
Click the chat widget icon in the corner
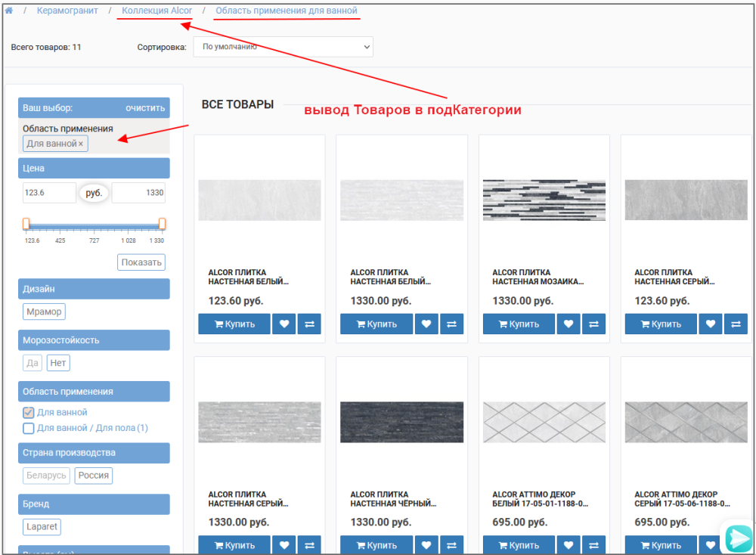pyautogui.click(x=737, y=537)
